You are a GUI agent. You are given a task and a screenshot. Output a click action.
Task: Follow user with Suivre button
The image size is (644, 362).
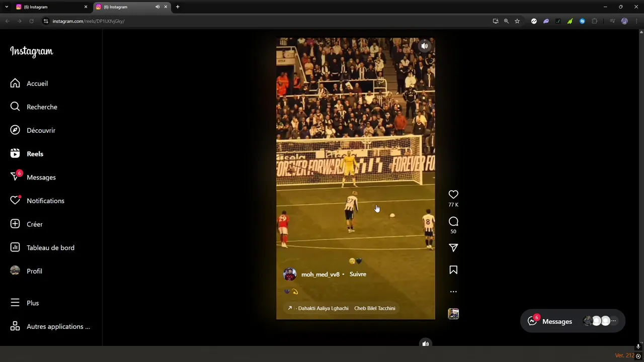tap(358, 274)
